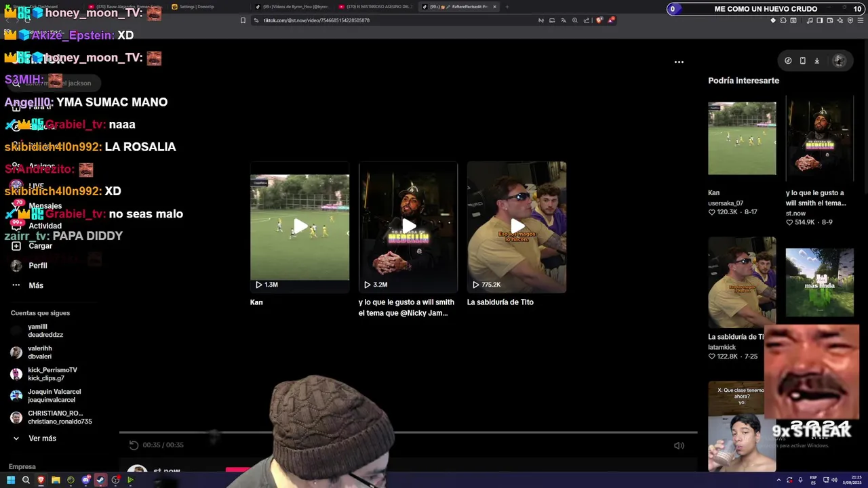Expand Ver más followed accounts
Screen dimensions: 868x488
coord(42,439)
